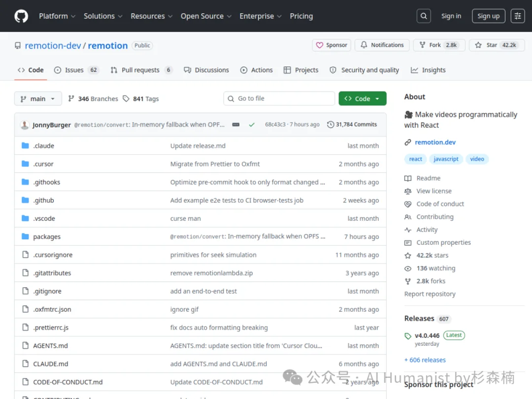The height and width of the screenshot is (399, 532).
Task: Click the Sign up button
Action: [x=488, y=16]
